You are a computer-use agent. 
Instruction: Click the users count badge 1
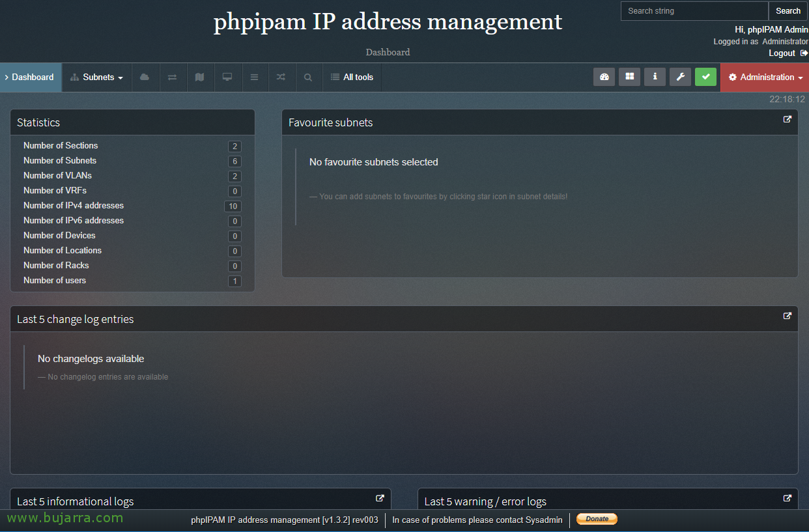click(x=234, y=281)
